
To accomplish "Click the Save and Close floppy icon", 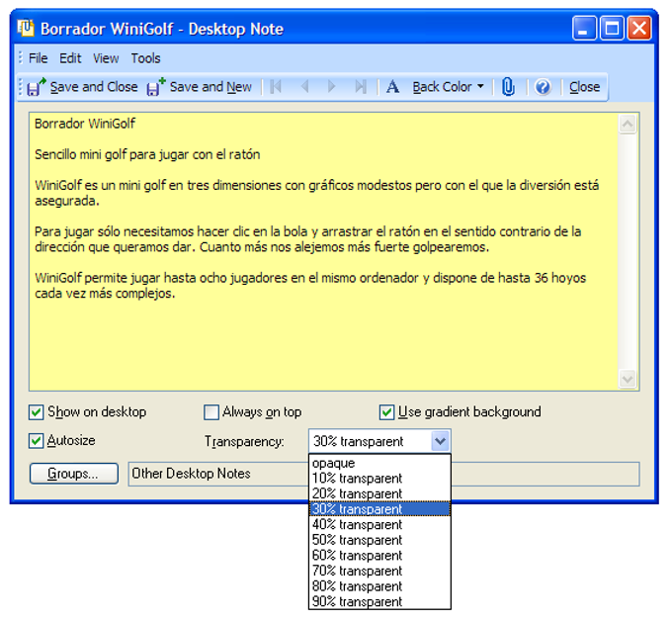I will tap(36, 87).
